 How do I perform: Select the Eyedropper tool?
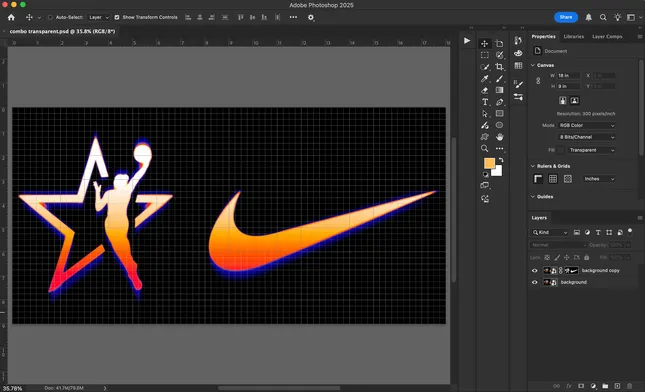(485, 79)
